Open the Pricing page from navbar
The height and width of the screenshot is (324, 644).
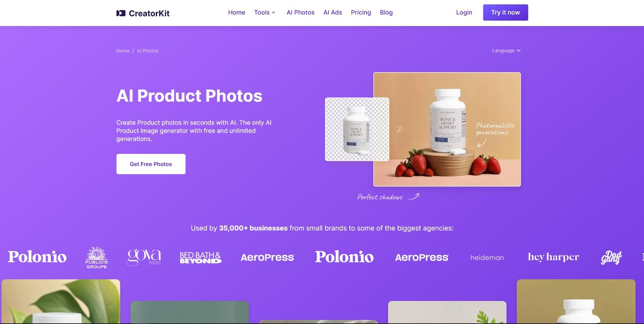[361, 12]
